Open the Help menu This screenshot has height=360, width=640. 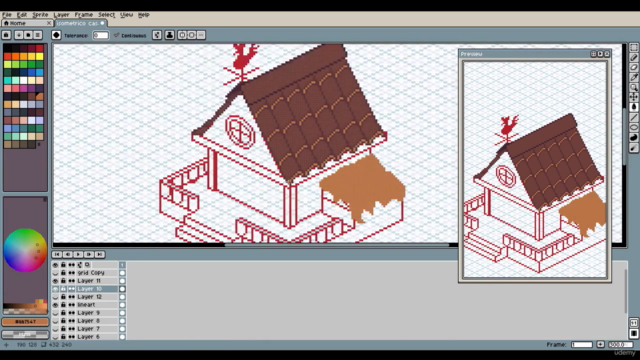(x=144, y=15)
